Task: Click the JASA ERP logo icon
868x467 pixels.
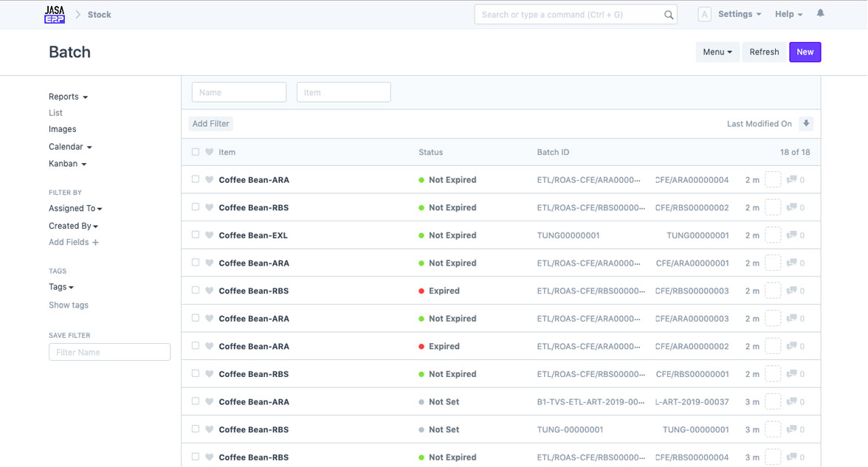Action: (55, 15)
